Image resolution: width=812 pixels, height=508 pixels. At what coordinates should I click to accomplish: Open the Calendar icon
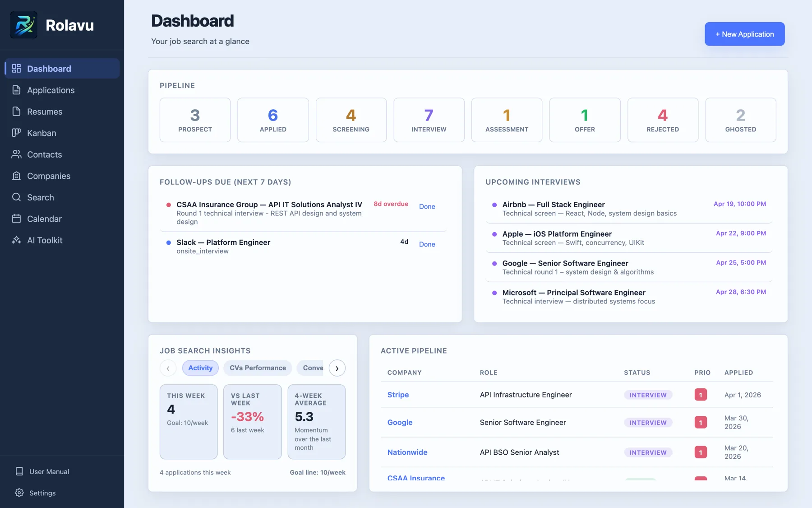(x=16, y=219)
